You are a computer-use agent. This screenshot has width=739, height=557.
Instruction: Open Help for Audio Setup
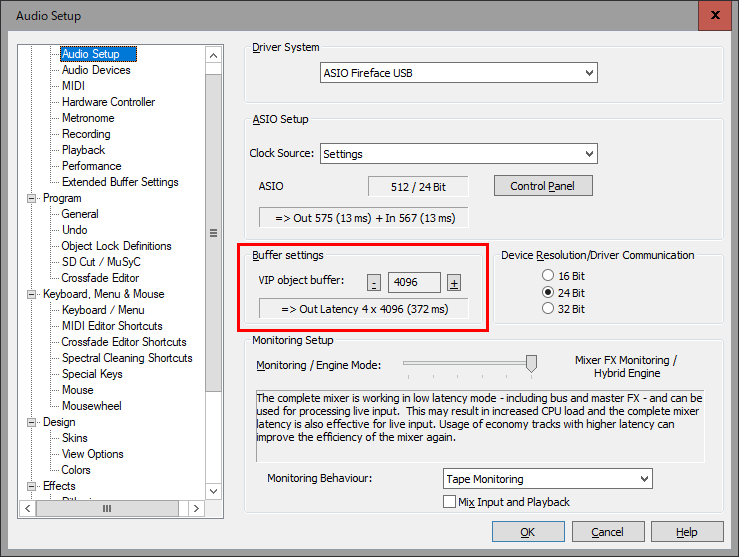click(x=687, y=532)
